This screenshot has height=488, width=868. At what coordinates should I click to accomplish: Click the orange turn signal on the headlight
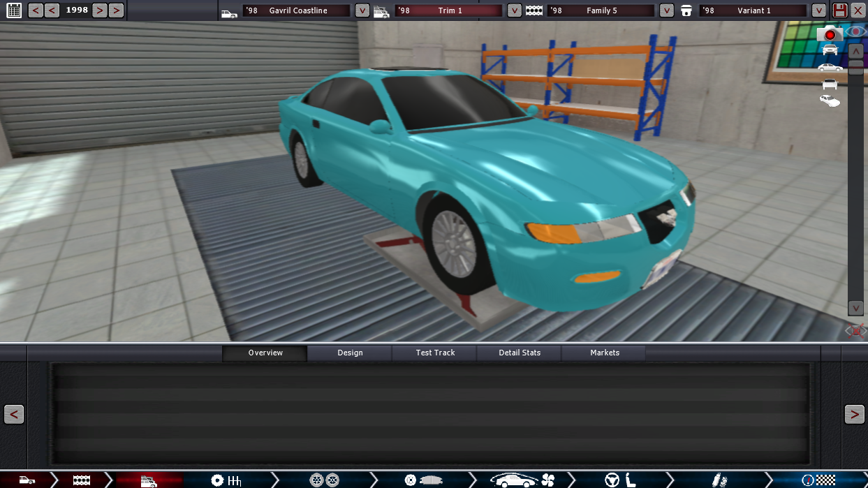coord(553,233)
